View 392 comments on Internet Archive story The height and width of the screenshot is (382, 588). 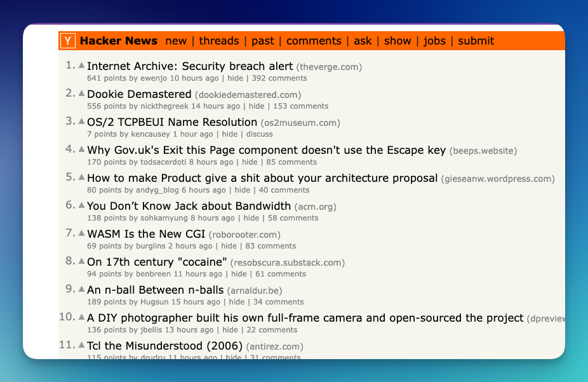279,78
